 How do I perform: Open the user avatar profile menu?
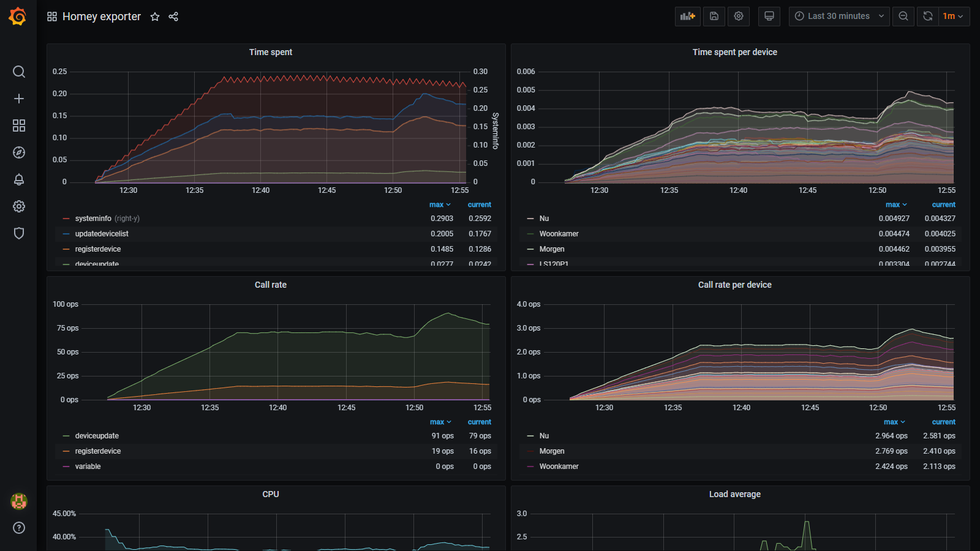[19, 501]
